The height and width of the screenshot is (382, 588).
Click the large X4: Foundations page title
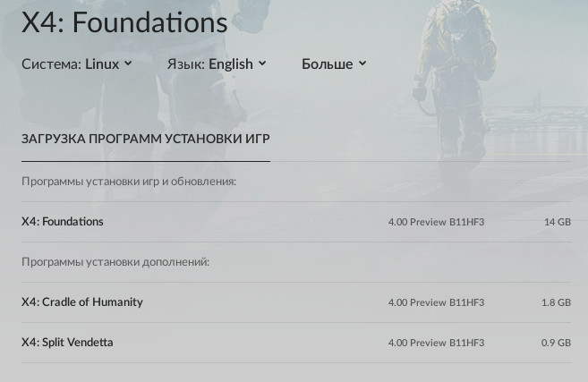coord(124,22)
